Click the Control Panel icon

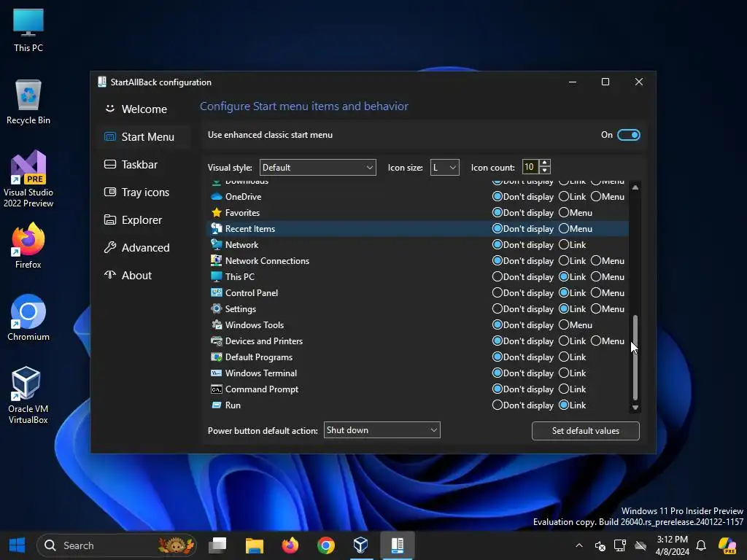coord(216,293)
